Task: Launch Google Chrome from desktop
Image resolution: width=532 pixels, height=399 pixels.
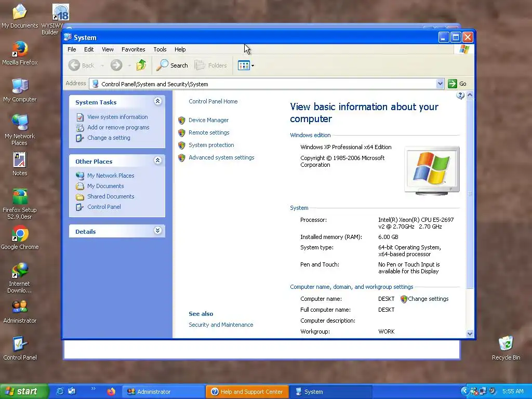Action: click(20, 237)
